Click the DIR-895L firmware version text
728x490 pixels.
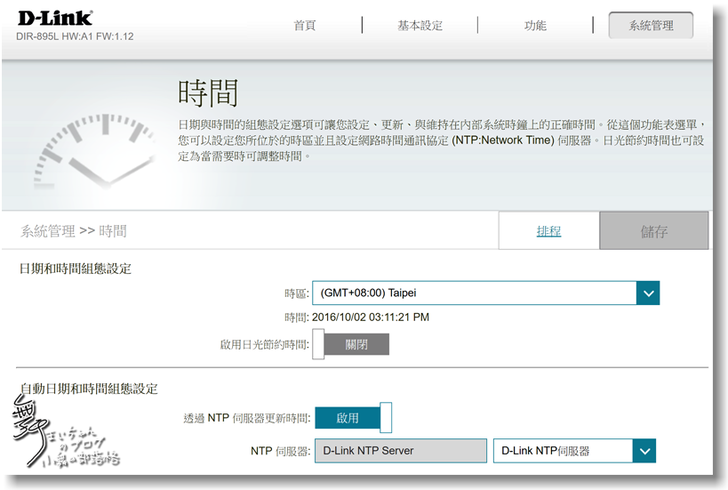click(x=75, y=37)
